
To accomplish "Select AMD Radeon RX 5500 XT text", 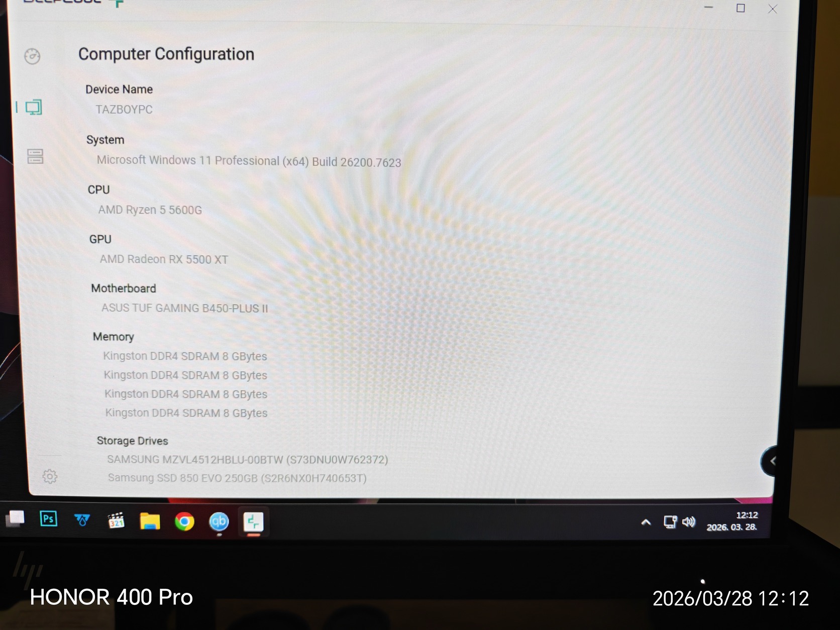I will (x=164, y=259).
